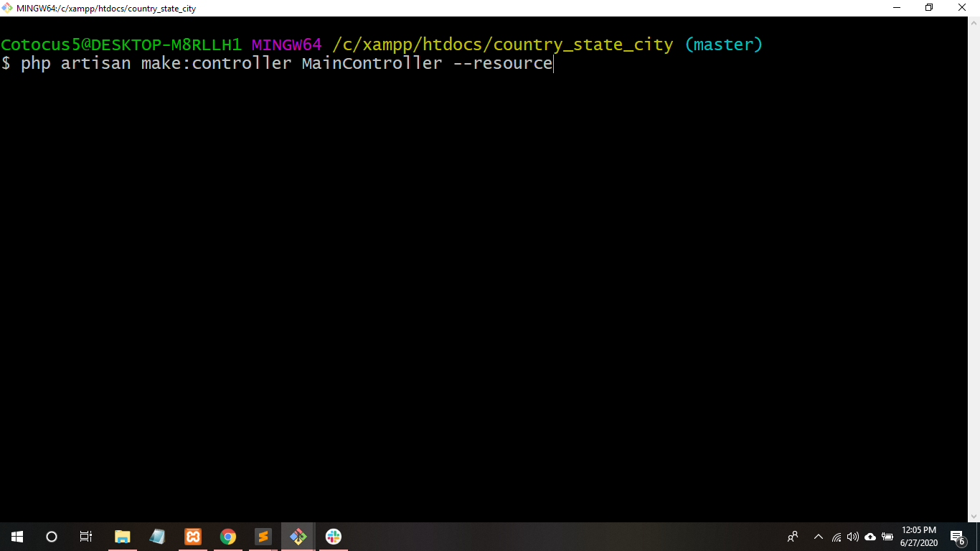
Task: Open the clock showing 12:05 PM
Action: coord(919,537)
